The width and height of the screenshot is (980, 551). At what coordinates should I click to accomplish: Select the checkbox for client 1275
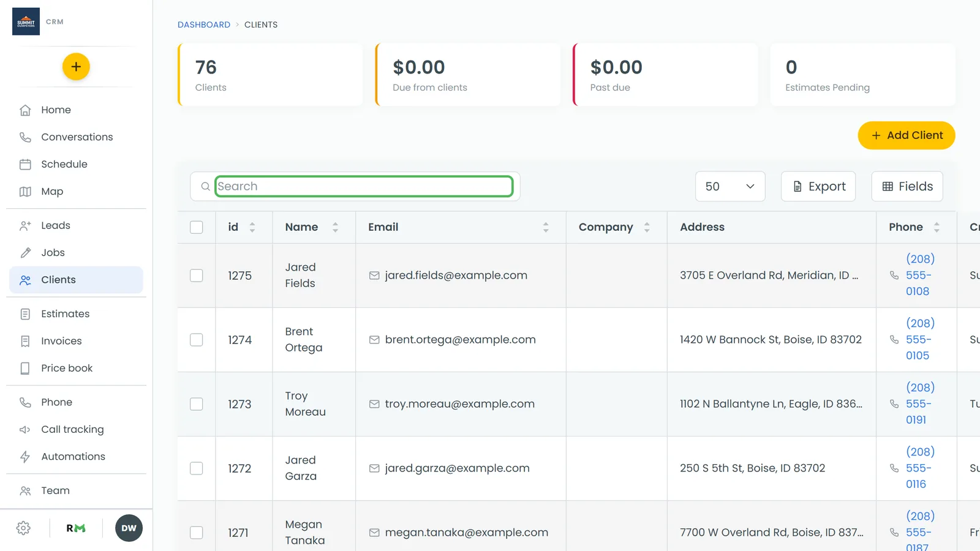197,275
